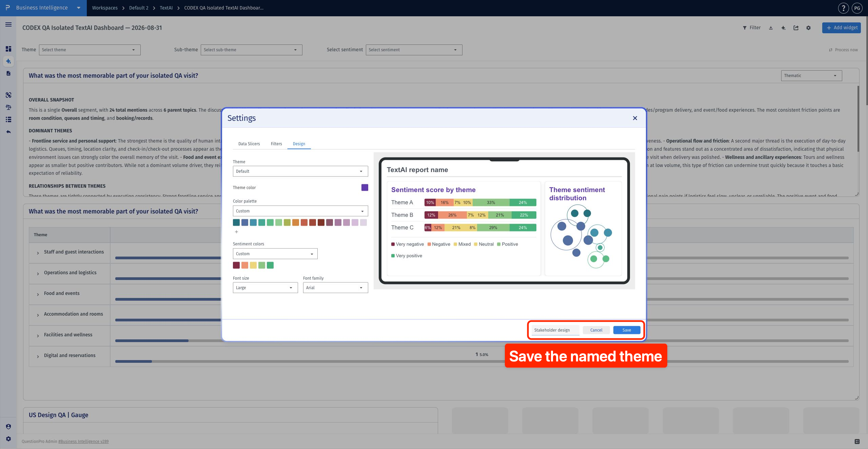Select the dark red sentiment color swatch
This screenshot has width=868, height=449.
[x=236, y=265]
